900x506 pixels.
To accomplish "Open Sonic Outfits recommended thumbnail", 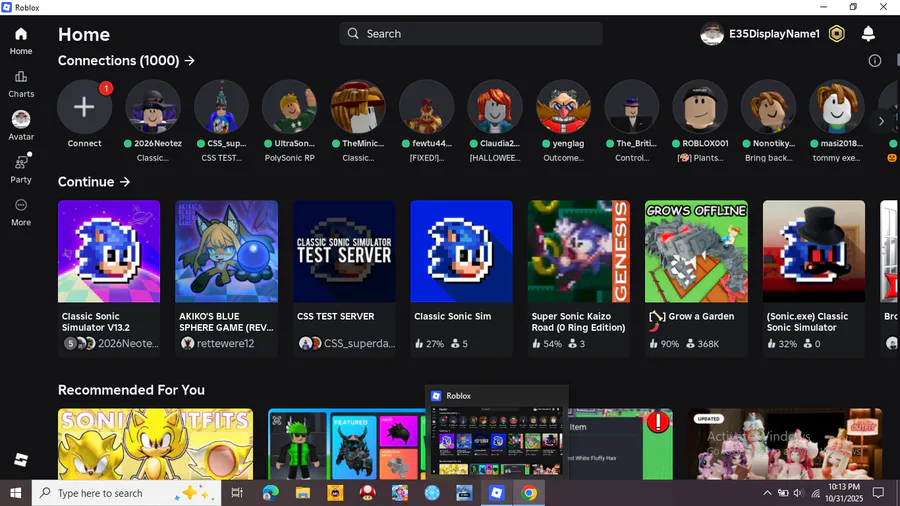I will 155,444.
